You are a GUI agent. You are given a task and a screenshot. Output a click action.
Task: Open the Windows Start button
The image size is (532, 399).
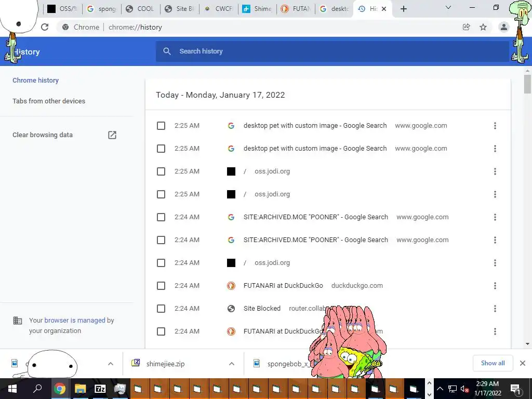12,389
